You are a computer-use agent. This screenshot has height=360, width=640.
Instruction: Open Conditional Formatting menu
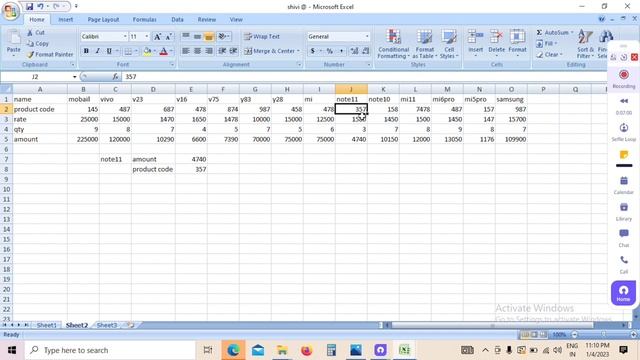[x=393, y=44]
